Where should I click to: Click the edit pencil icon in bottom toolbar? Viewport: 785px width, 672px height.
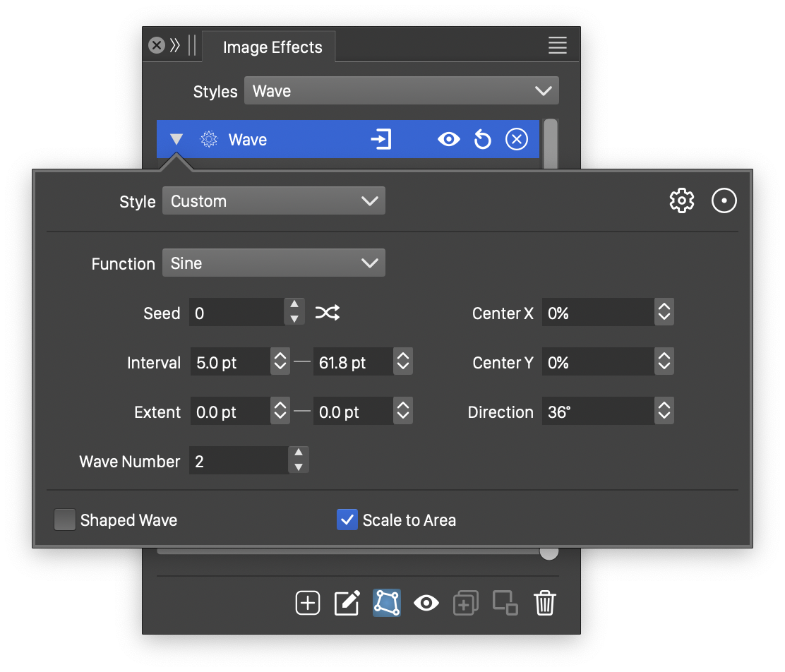point(347,603)
